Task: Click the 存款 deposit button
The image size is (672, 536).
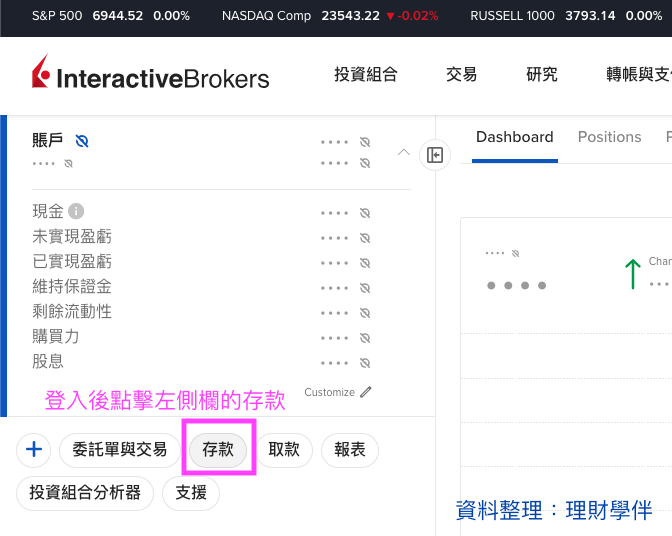Action: [218, 450]
